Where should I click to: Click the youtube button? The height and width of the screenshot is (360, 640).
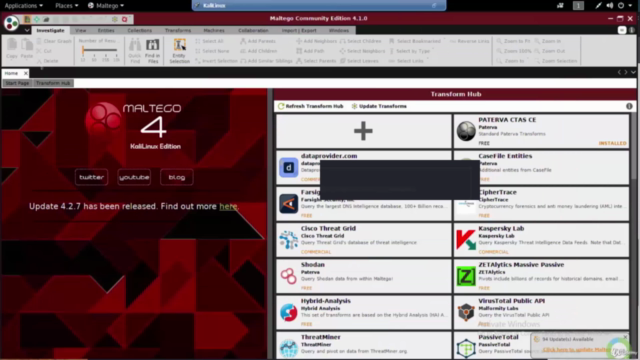(134, 177)
